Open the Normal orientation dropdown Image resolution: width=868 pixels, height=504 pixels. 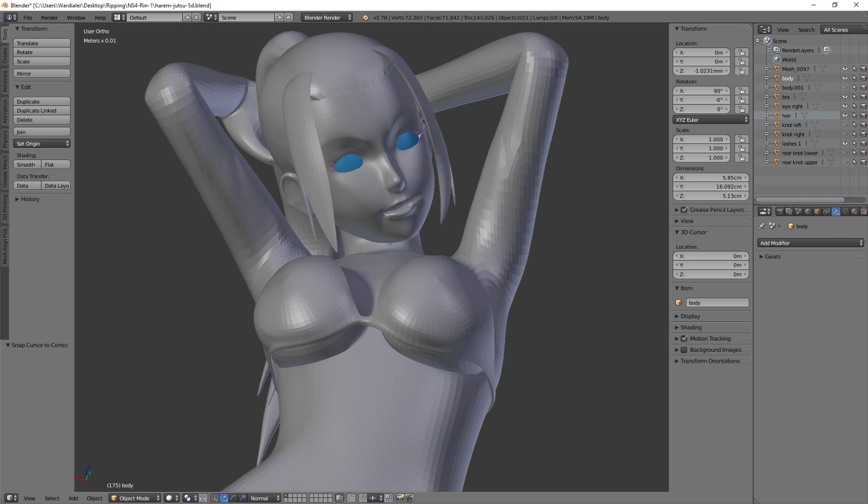[x=265, y=498]
